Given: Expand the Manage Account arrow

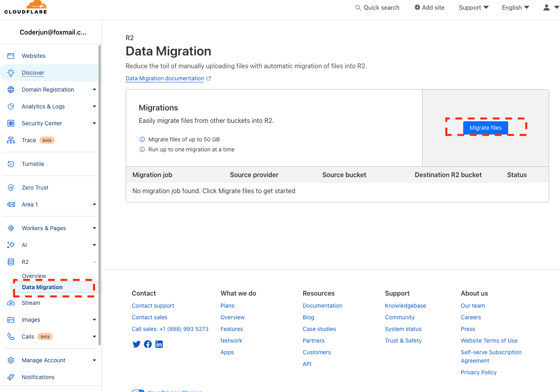Looking at the screenshot, I should (x=94, y=360).
